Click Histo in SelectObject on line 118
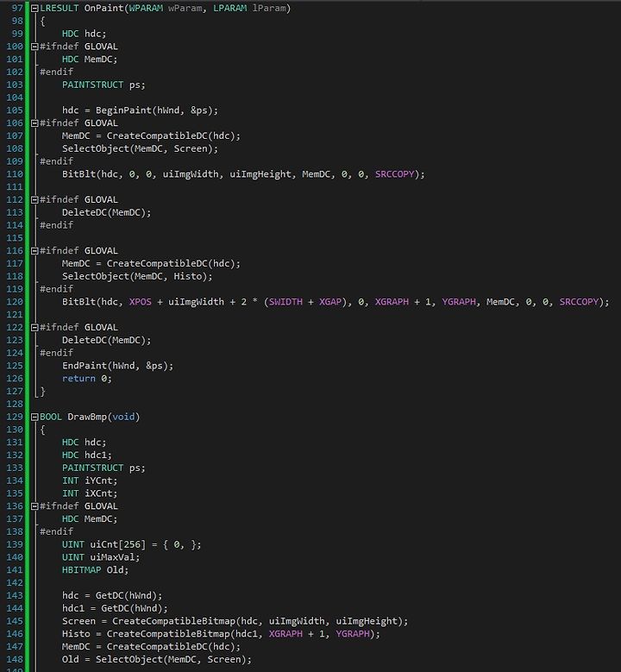 coord(188,276)
